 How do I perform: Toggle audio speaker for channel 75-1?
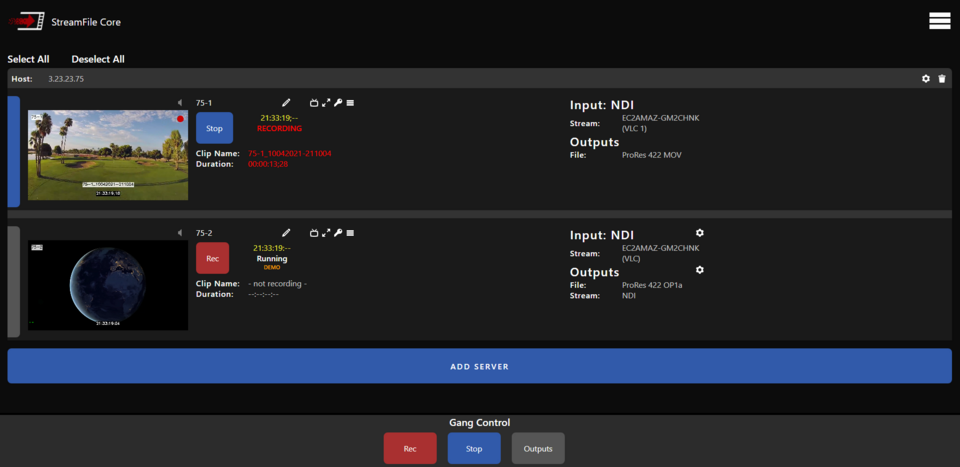point(179,102)
